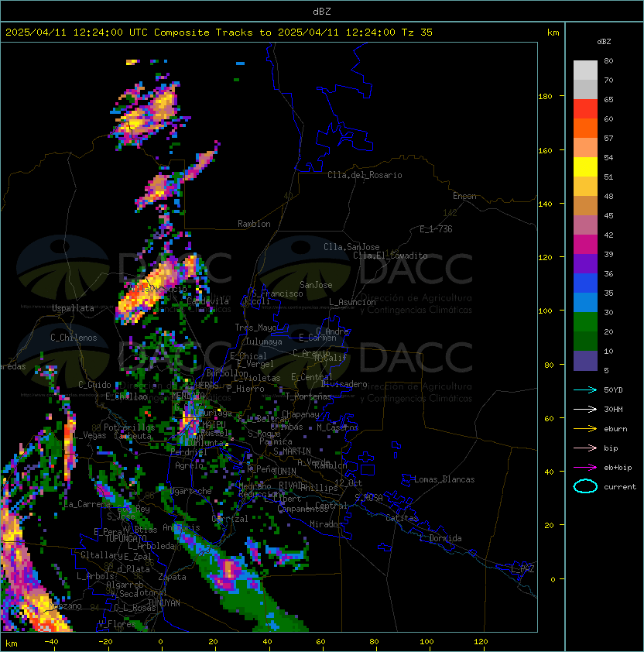Click the Catitas place label
This screenshot has width=644, height=652.
402,518
